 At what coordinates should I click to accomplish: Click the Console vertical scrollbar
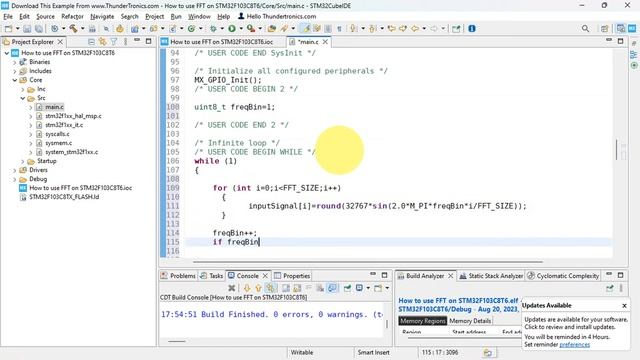coord(387,324)
